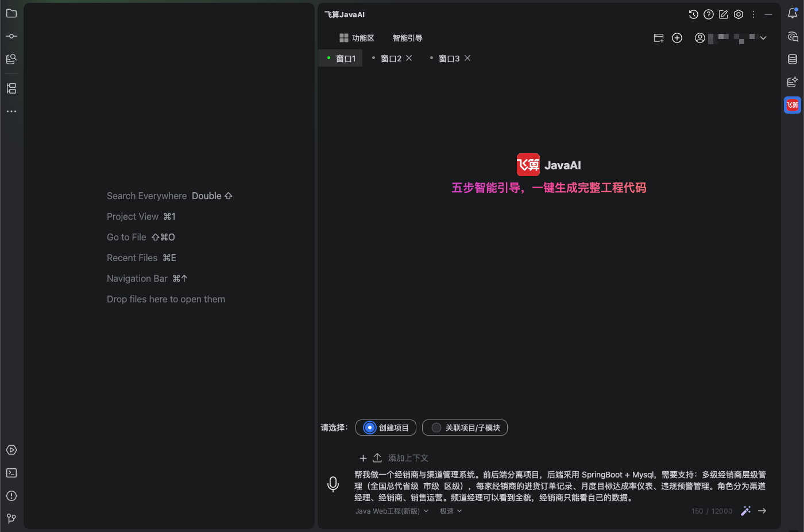This screenshot has width=804, height=532.
Task: Switch to the 功能区 tab
Action: pos(357,38)
